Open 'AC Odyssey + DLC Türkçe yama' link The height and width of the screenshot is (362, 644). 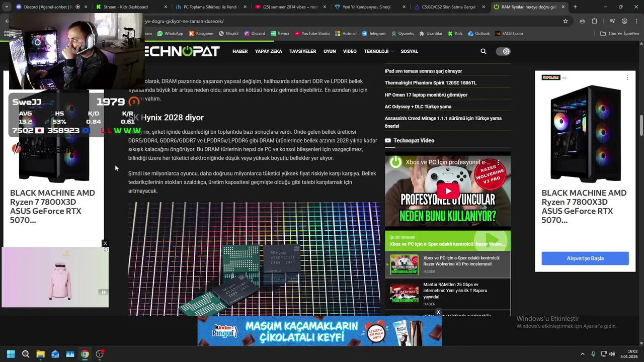418,107
